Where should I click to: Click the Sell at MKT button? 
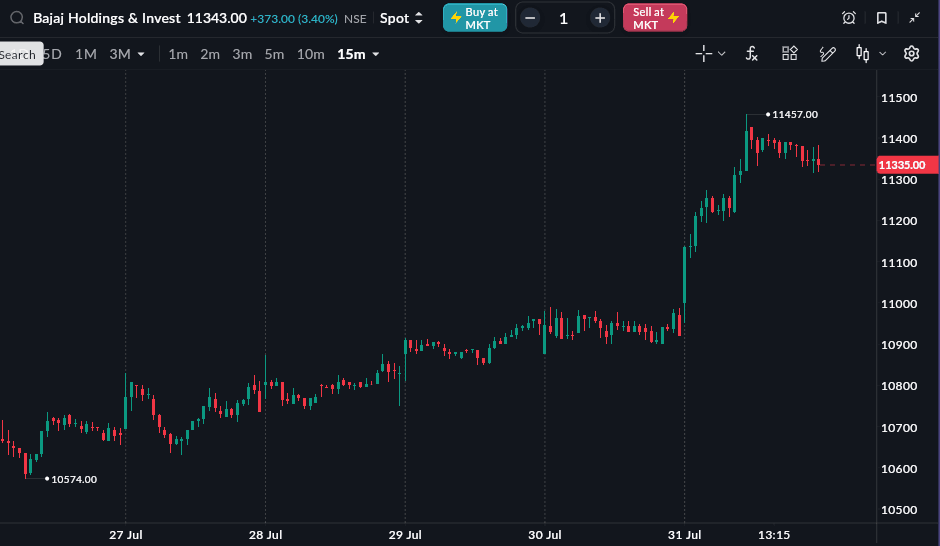(x=655, y=18)
